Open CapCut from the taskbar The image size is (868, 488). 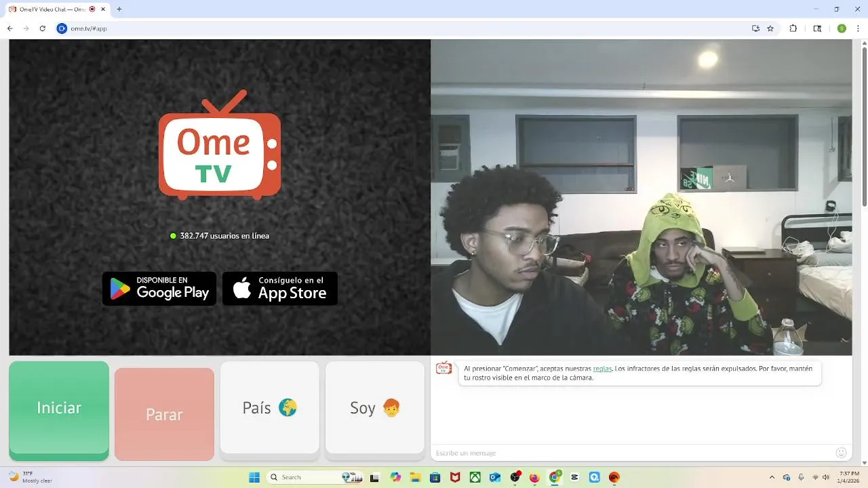tap(575, 477)
